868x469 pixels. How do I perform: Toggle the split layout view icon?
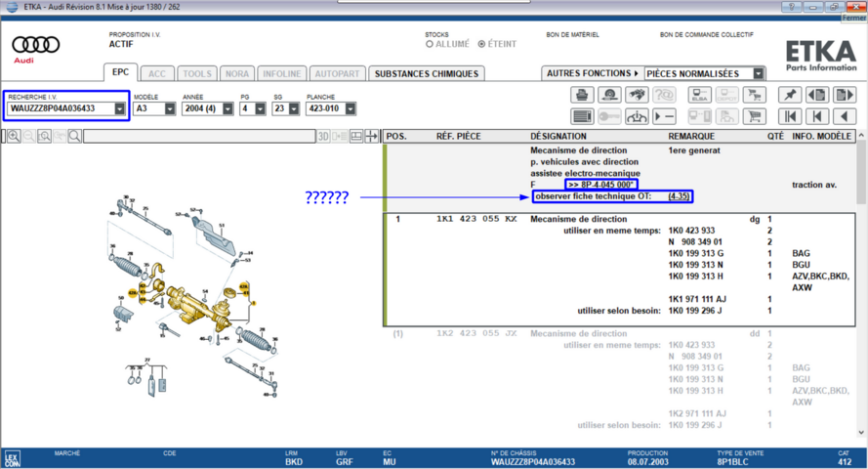(x=356, y=136)
